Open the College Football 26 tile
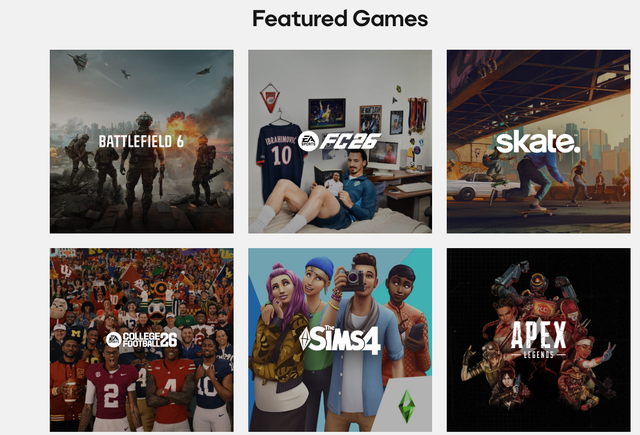The height and width of the screenshot is (435, 640). point(142,340)
